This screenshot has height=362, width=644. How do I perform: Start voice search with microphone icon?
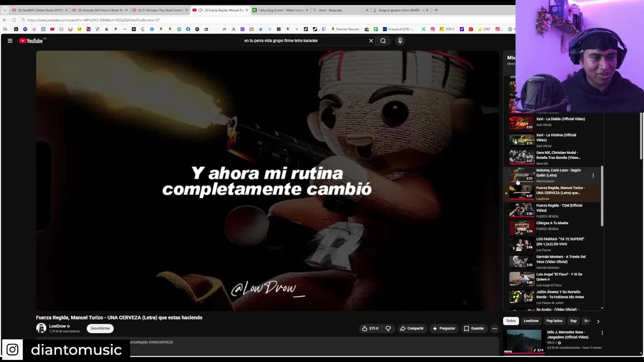tap(400, 41)
